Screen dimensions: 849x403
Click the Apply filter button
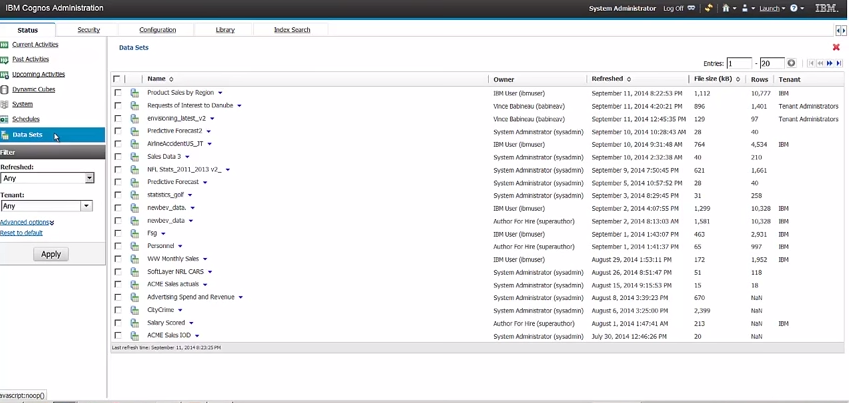[51, 254]
